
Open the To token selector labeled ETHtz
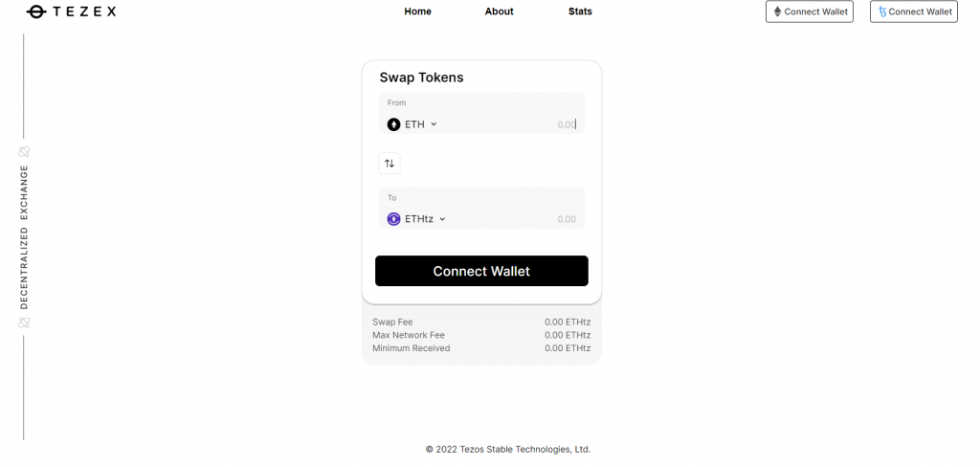416,219
